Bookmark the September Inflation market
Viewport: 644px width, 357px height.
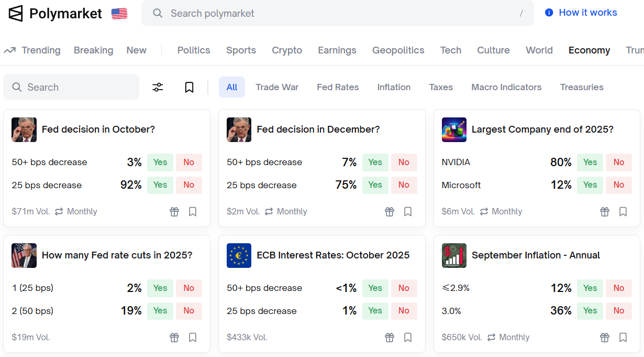623,338
